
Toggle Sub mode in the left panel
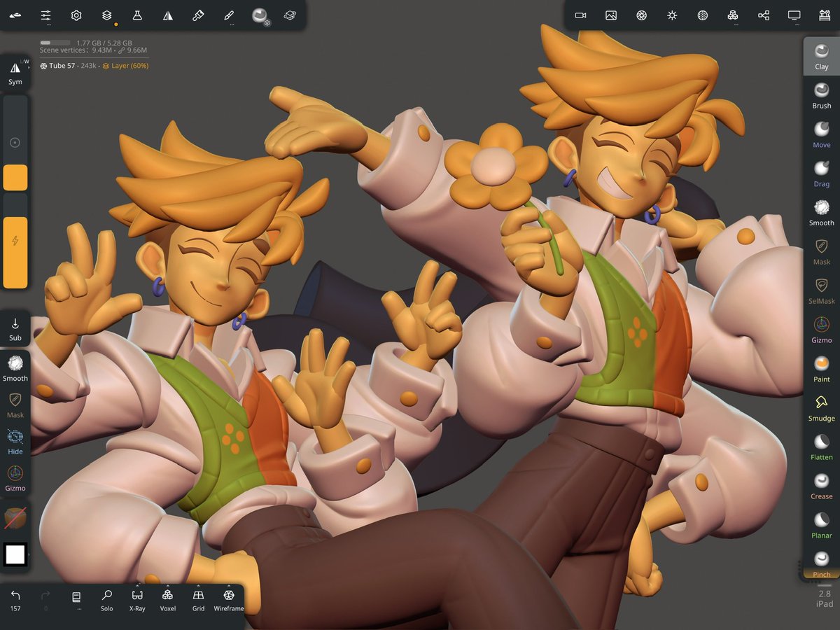coord(15,328)
